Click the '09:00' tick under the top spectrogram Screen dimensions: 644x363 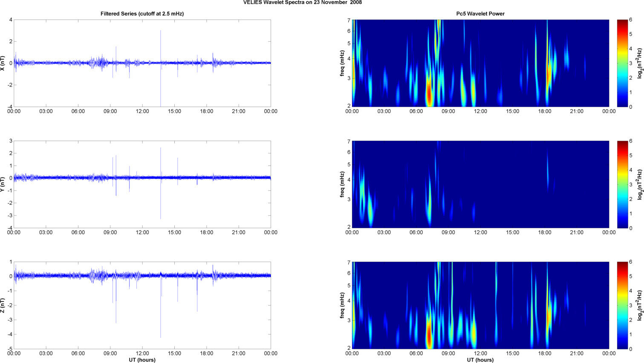pyautogui.click(x=448, y=111)
